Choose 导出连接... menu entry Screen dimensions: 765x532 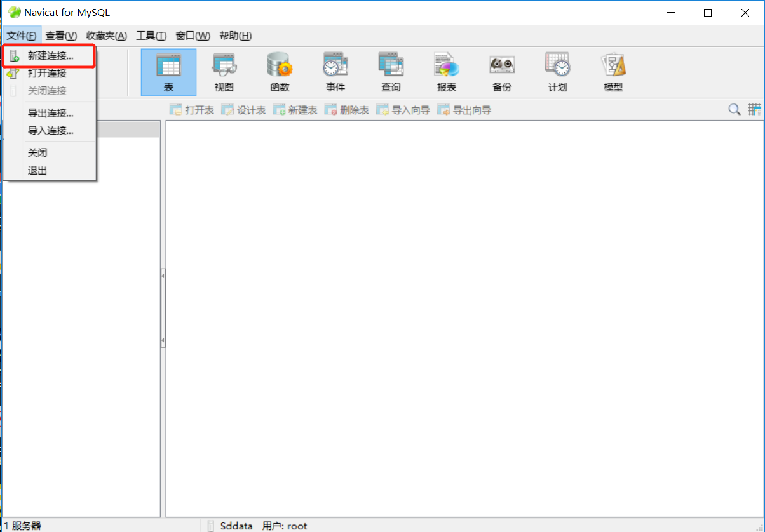tap(50, 114)
